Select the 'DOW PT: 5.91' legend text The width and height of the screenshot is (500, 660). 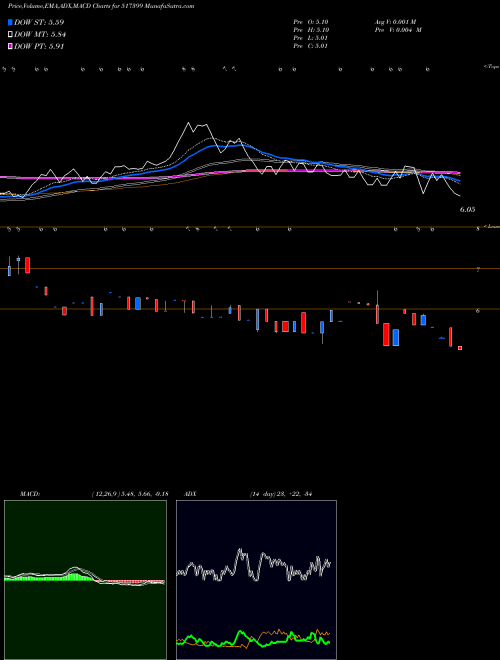[x=39, y=47]
